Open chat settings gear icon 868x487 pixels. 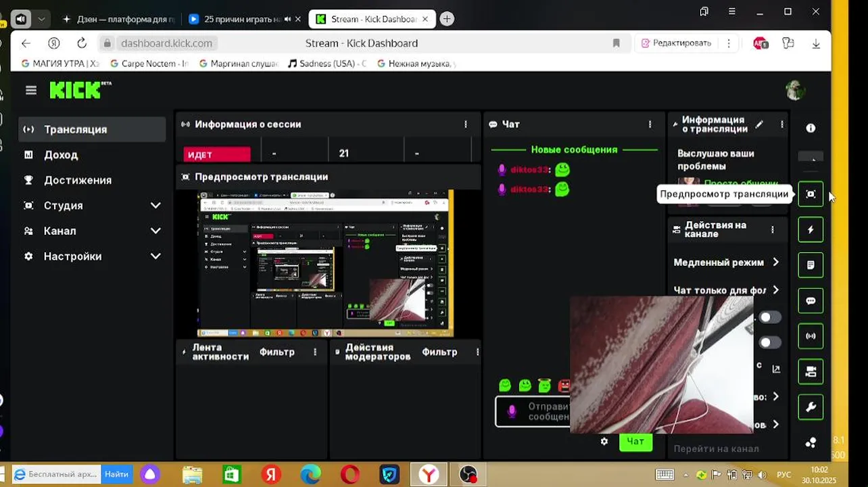pos(604,442)
